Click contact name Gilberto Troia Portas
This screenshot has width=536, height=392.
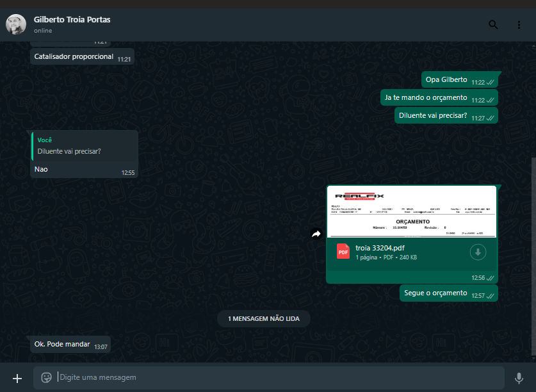tap(72, 20)
